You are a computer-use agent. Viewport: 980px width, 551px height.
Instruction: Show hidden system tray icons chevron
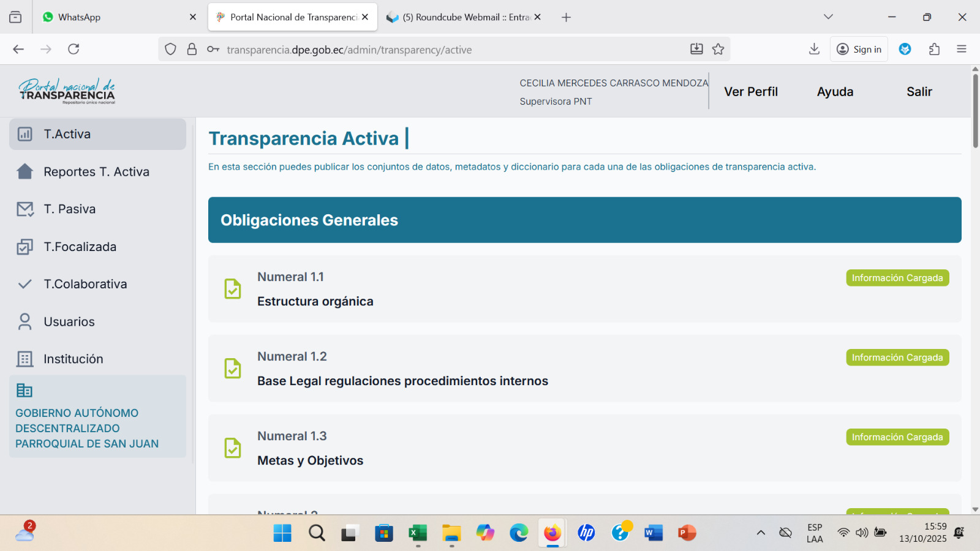761,533
